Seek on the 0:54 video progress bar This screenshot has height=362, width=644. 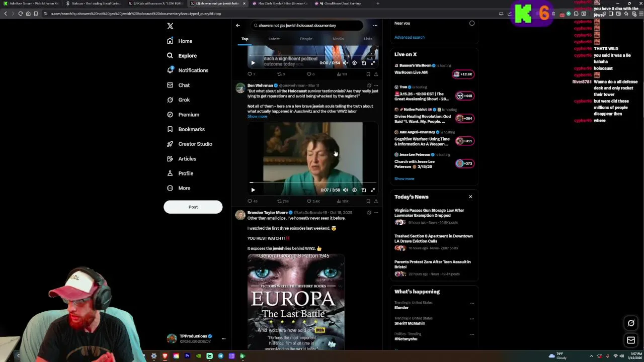tap(313, 56)
